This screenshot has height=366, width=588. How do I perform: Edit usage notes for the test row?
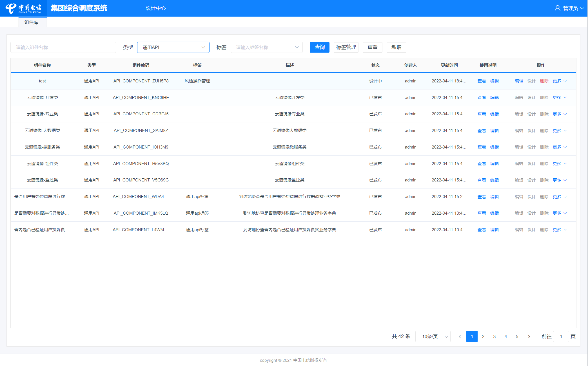click(495, 81)
